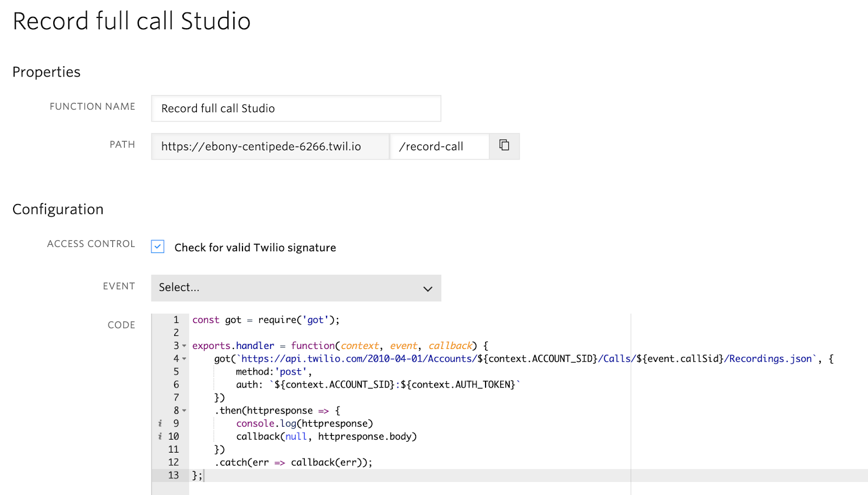The height and width of the screenshot is (495, 868).
Task: Click the 'auth:' line with AUTH_TOKEN
Action: click(x=378, y=385)
